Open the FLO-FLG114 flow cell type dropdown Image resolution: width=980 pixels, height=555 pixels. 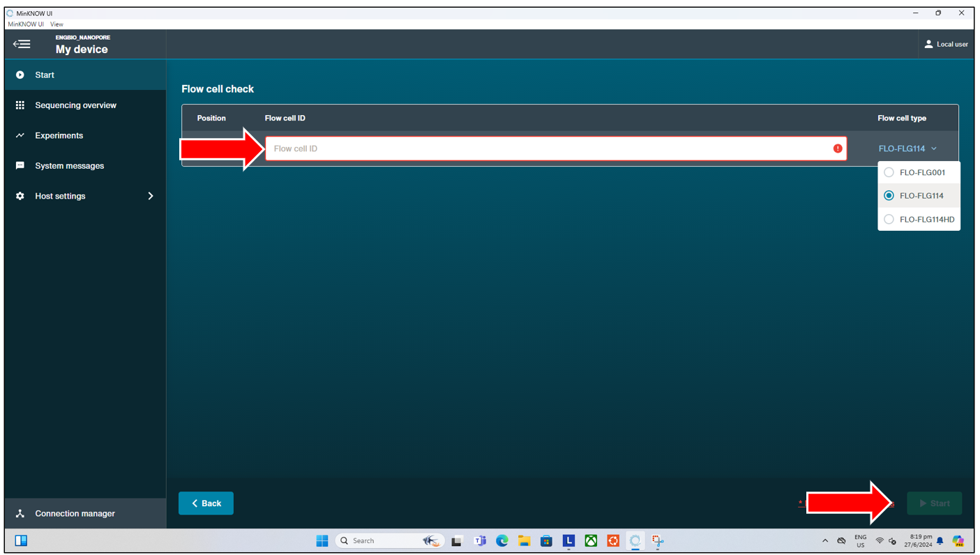907,149
